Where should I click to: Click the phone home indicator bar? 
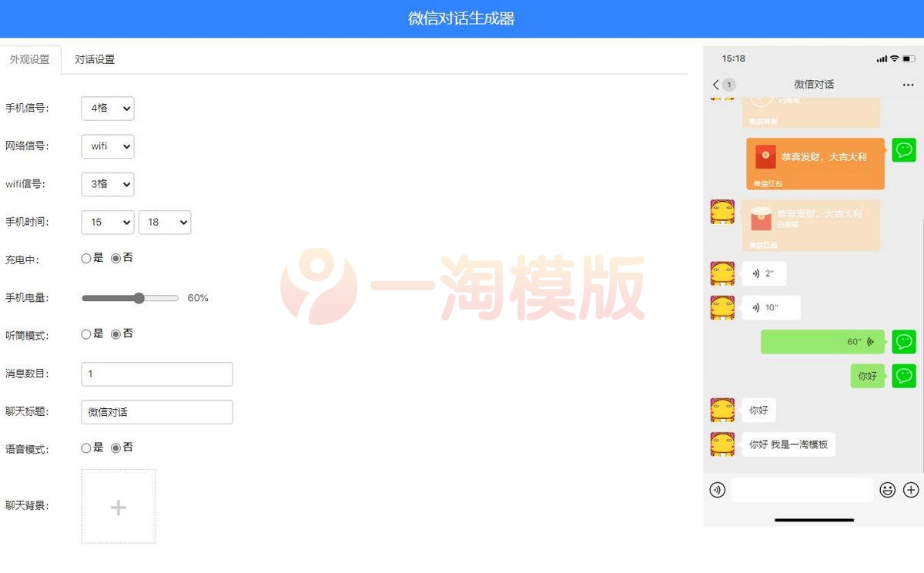tap(814, 521)
